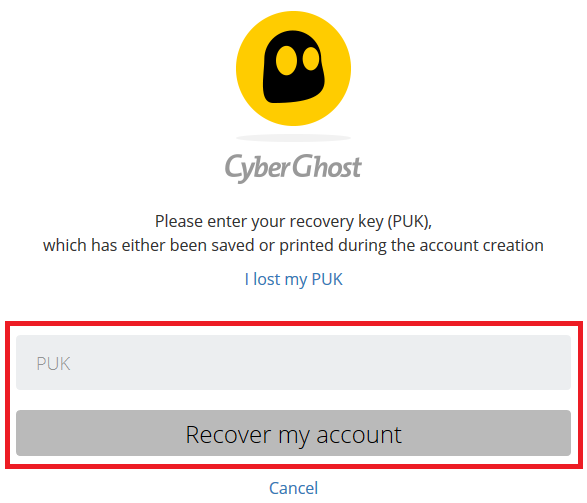Click the word "printed" in the instructions

pos(306,246)
